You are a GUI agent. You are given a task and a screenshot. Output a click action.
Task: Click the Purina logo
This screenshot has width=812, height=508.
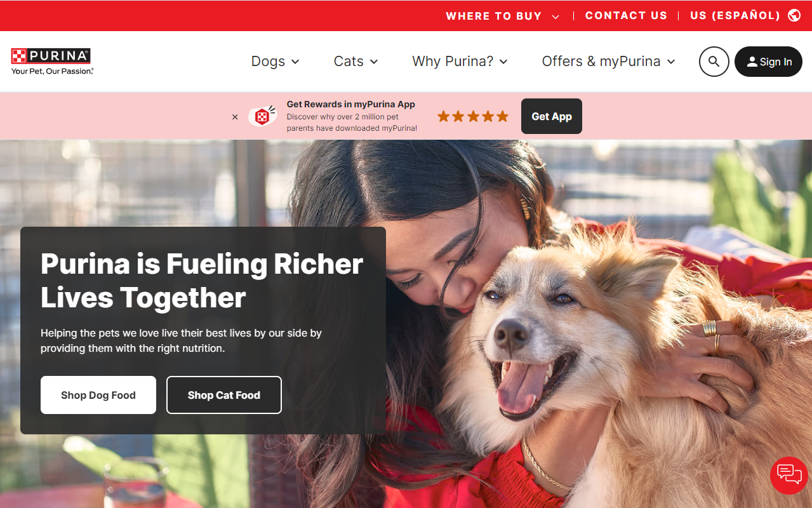(x=52, y=62)
